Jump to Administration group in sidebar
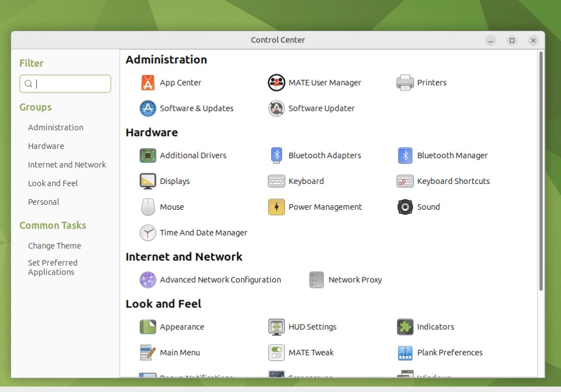 click(56, 127)
